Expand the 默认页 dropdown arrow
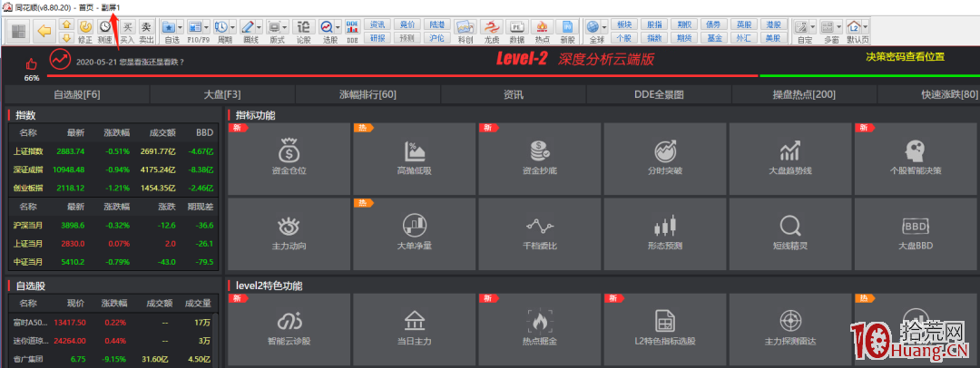The width and height of the screenshot is (980, 368). pos(865,27)
